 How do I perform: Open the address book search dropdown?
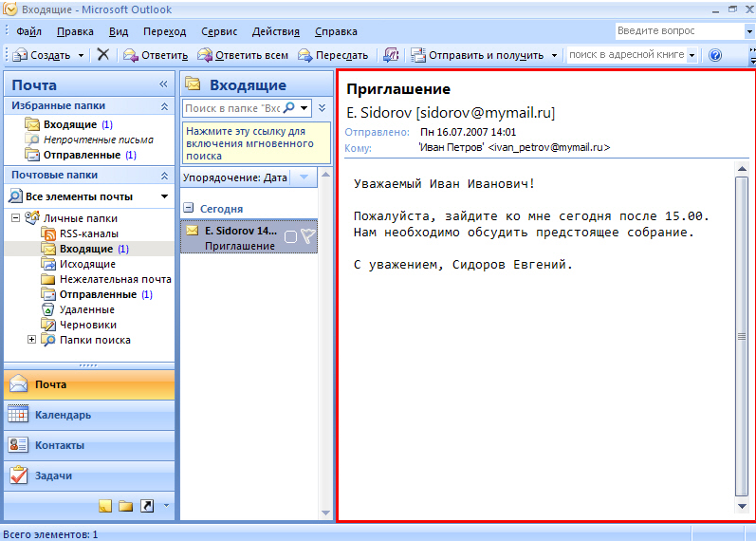691,55
